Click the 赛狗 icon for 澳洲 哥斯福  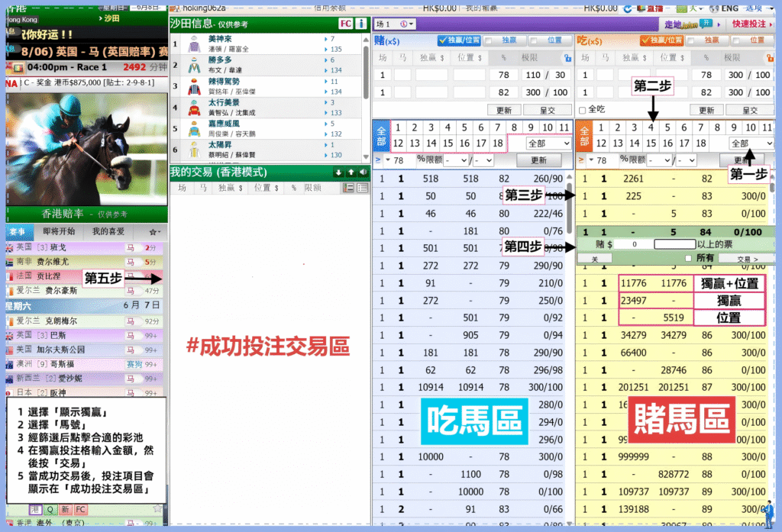tap(134, 365)
